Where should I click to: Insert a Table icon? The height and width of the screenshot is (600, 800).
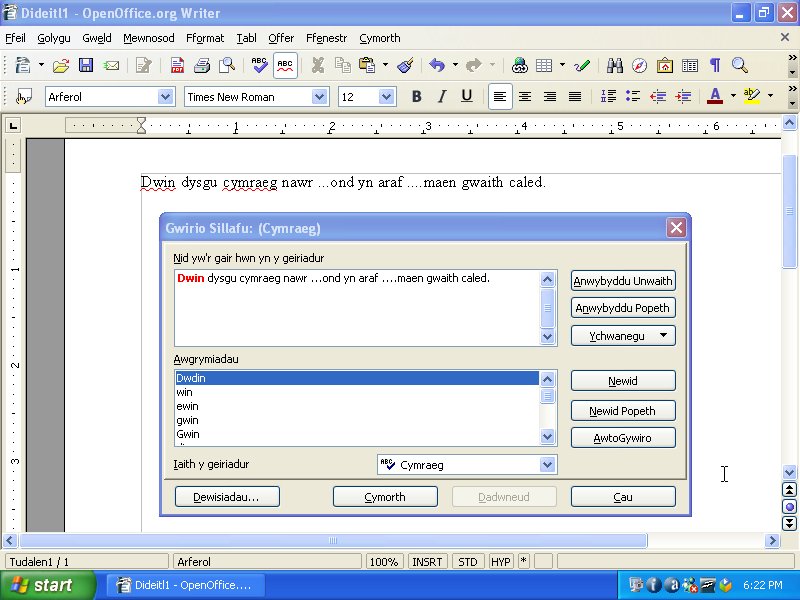click(x=544, y=65)
